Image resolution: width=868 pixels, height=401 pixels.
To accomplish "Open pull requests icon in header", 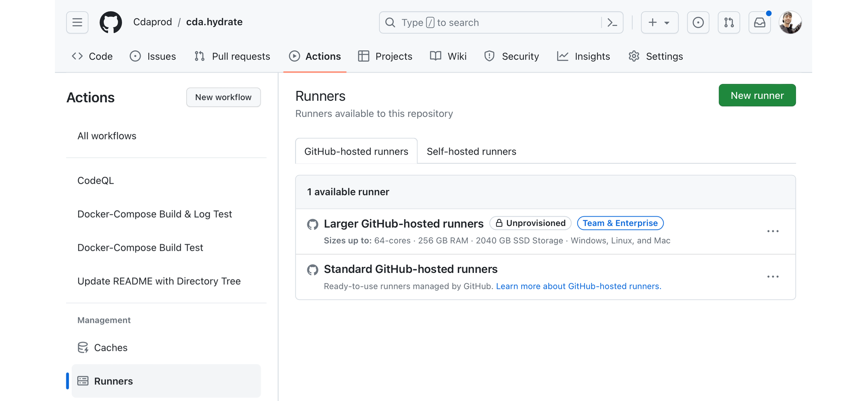I will [729, 23].
